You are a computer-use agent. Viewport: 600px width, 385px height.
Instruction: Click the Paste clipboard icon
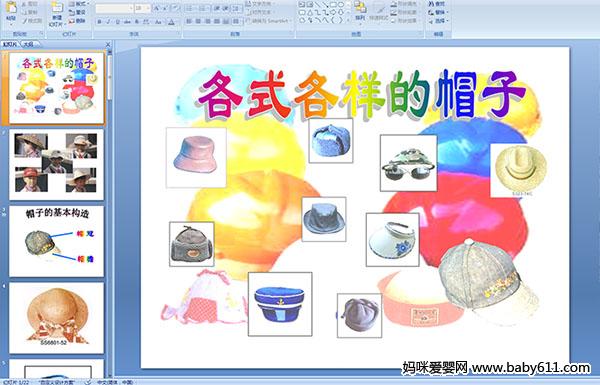tap(11, 10)
